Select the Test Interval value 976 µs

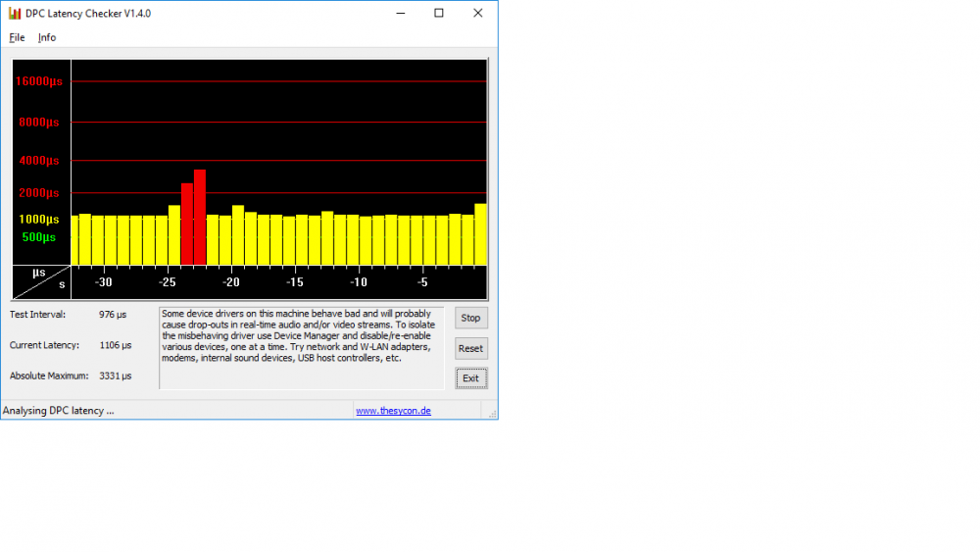[x=113, y=315]
